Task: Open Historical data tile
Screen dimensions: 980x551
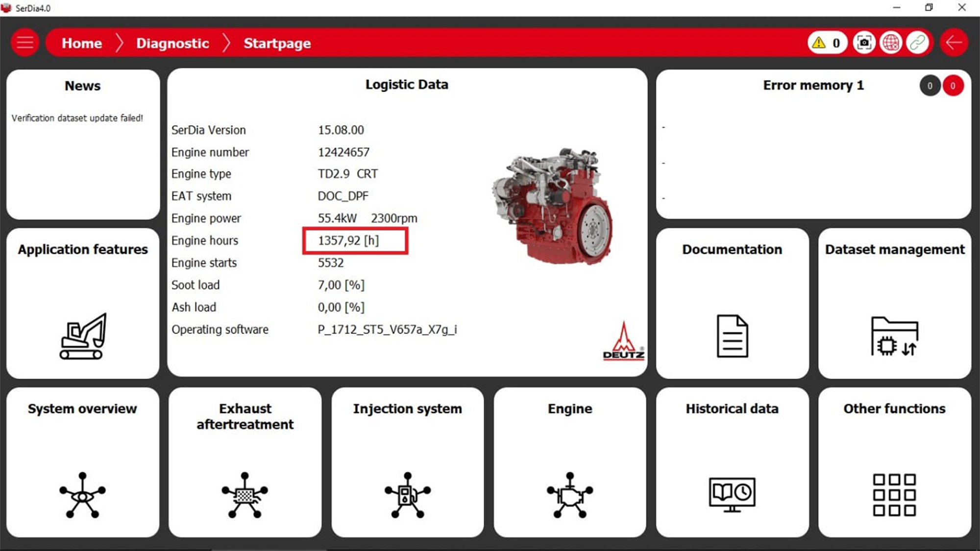Action: (x=732, y=462)
